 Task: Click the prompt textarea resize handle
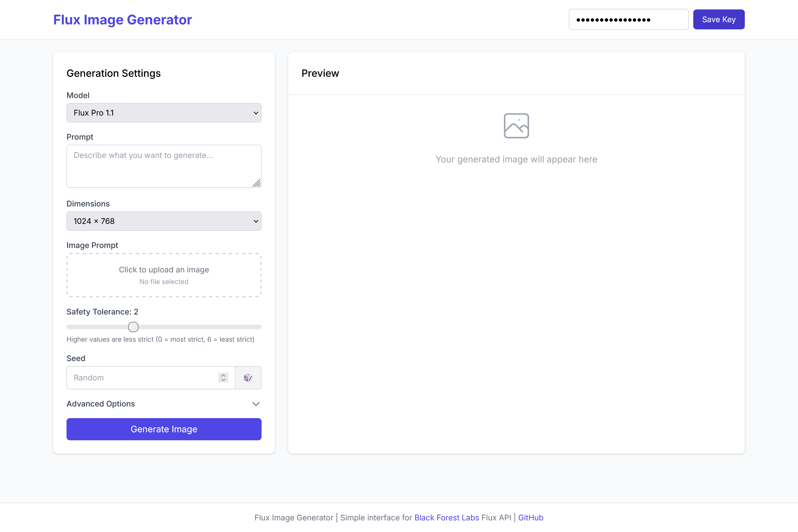[257, 183]
